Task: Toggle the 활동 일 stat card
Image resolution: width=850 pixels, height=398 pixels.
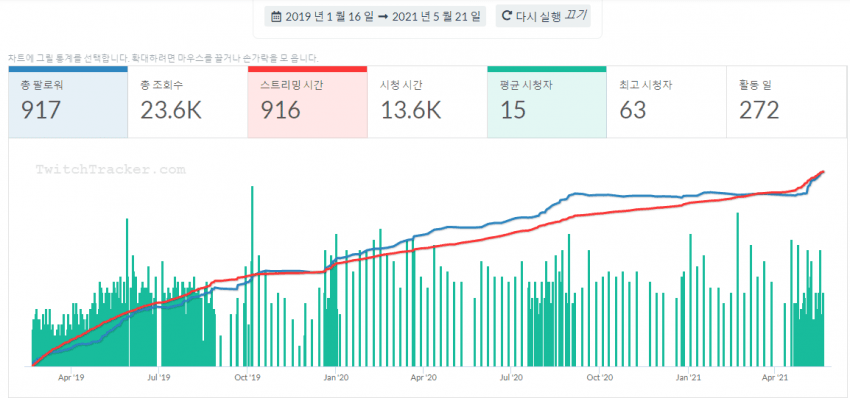Action: coord(786,102)
